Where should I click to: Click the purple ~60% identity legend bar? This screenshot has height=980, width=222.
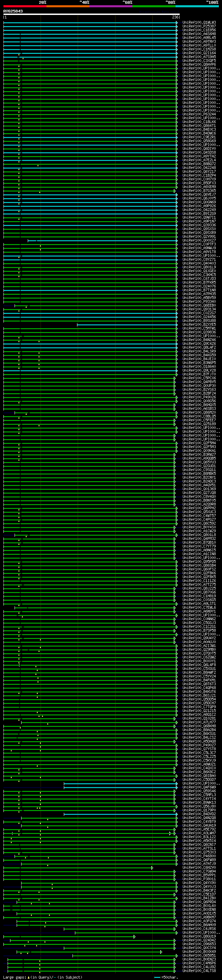pyautogui.click(x=111, y=6)
